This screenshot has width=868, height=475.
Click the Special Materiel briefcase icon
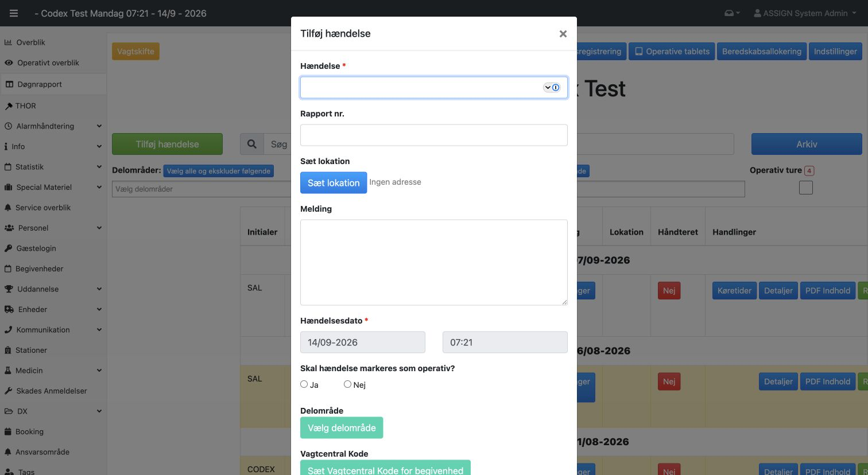pos(9,188)
